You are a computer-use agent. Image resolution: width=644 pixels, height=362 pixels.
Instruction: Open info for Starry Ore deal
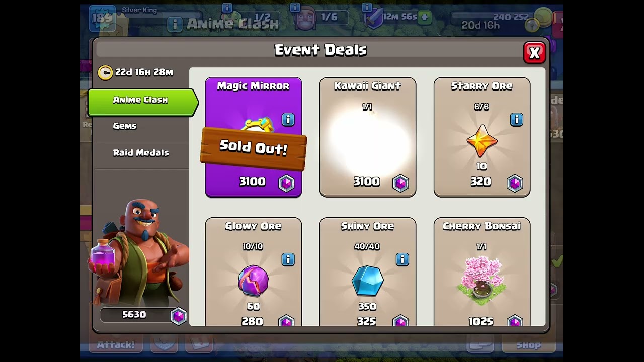[516, 119]
